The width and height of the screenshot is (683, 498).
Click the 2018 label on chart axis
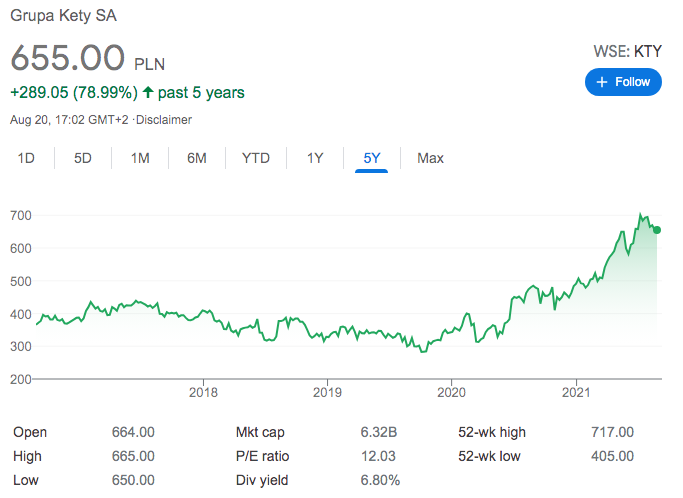(203, 393)
